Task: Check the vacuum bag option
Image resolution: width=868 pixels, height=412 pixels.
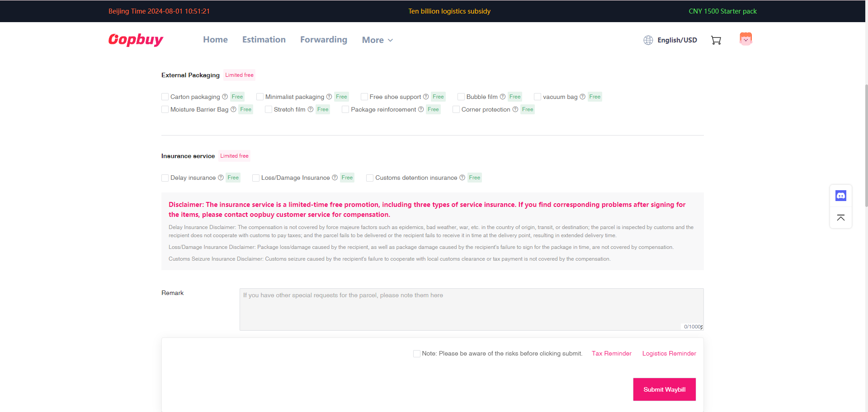Action: tap(538, 97)
